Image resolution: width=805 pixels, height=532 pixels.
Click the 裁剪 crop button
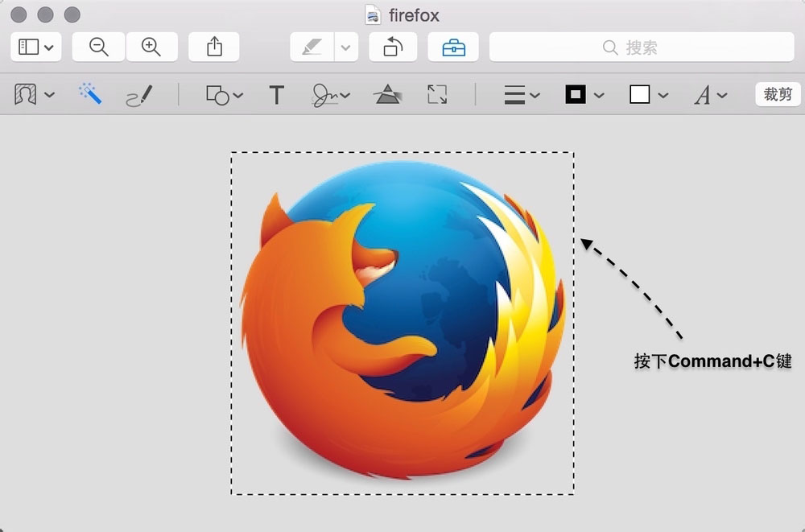coord(778,95)
